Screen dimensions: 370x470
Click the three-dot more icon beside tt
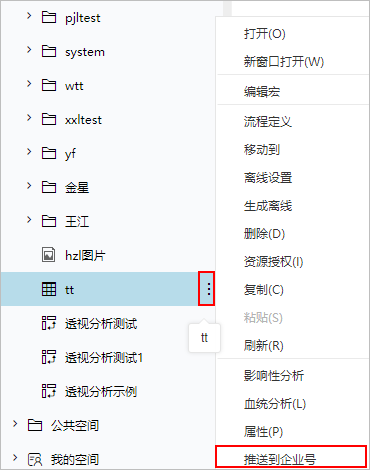pyautogui.click(x=209, y=289)
